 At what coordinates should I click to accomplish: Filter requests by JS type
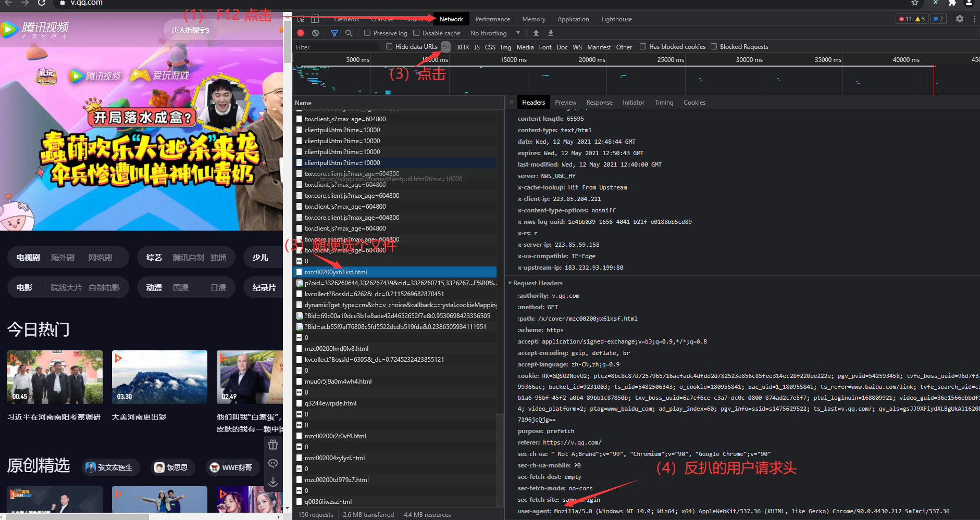pyautogui.click(x=477, y=47)
